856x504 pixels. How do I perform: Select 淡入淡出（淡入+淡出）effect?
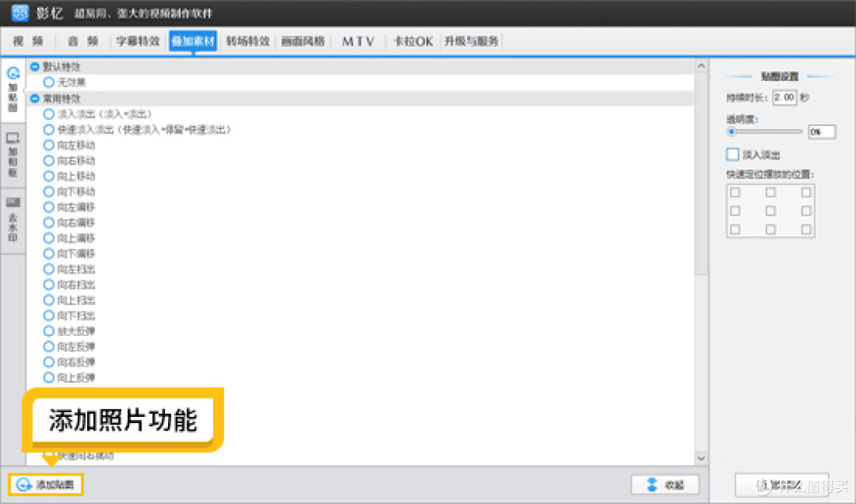(x=48, y=114)
